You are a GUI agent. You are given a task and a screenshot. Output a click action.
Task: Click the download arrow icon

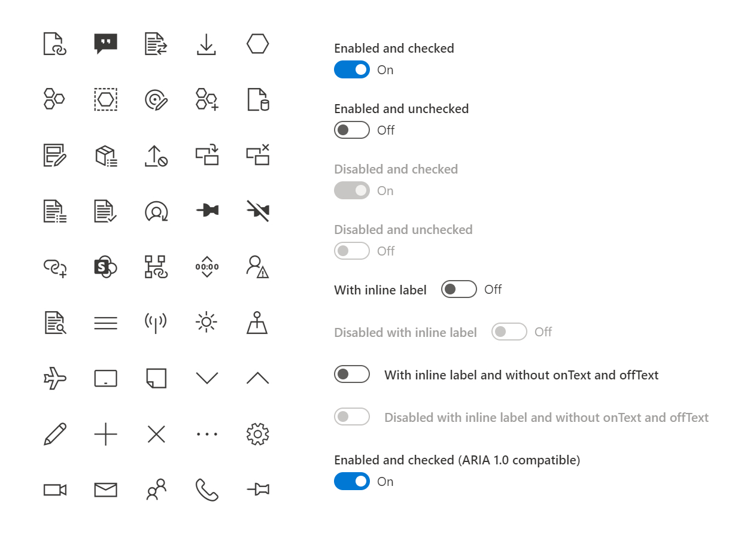tap(207, 44)
